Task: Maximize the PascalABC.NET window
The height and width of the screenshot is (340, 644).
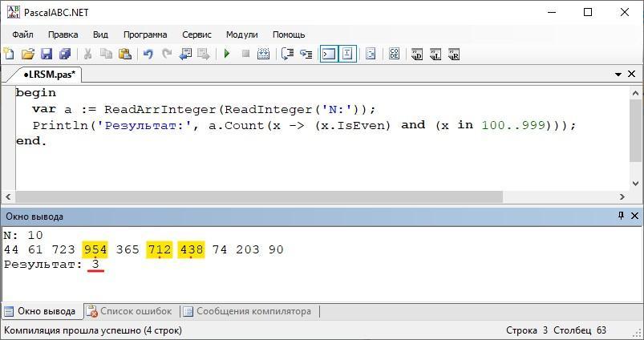Action: tap(588, 12)
